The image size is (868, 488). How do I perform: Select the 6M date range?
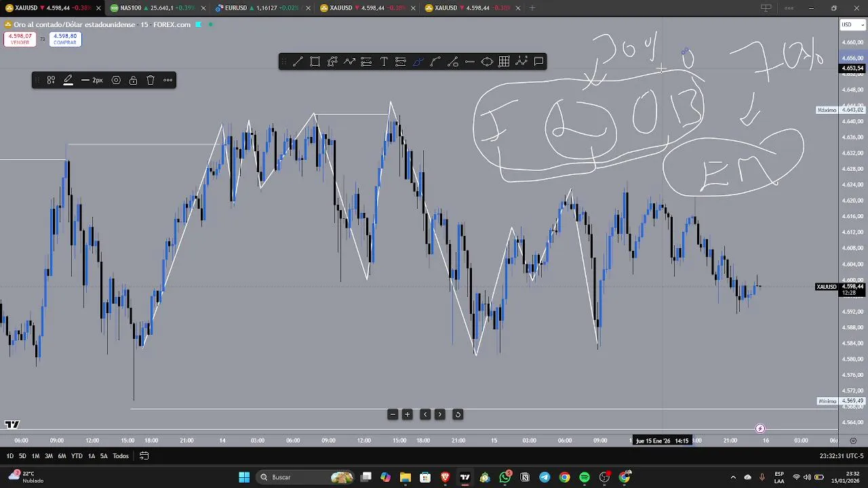[62, 456]
